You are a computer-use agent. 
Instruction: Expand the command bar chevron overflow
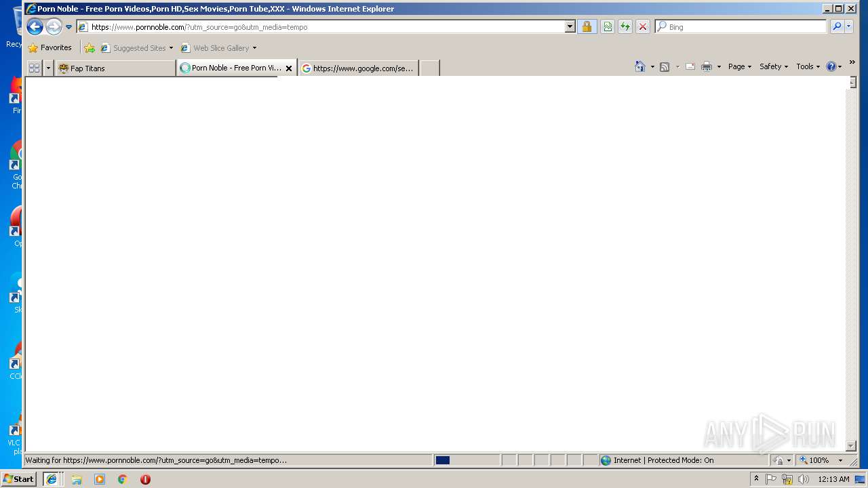click(x=852, y=63)
